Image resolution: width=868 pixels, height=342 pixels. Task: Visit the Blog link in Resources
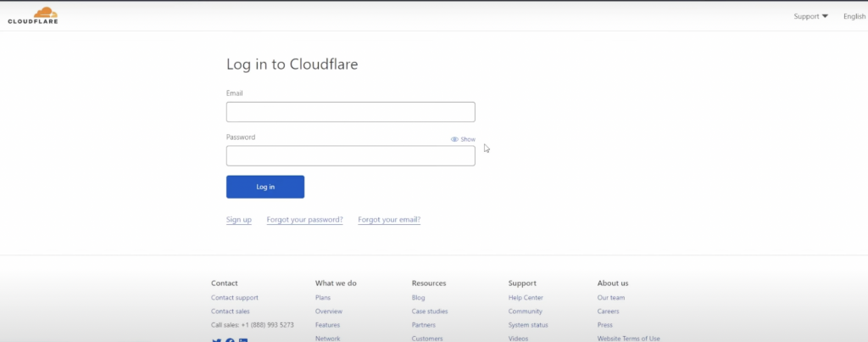[x=419, y=298]
